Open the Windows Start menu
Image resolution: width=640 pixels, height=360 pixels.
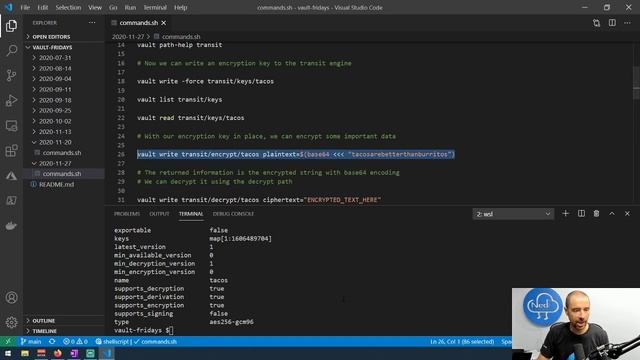(8, 353)
